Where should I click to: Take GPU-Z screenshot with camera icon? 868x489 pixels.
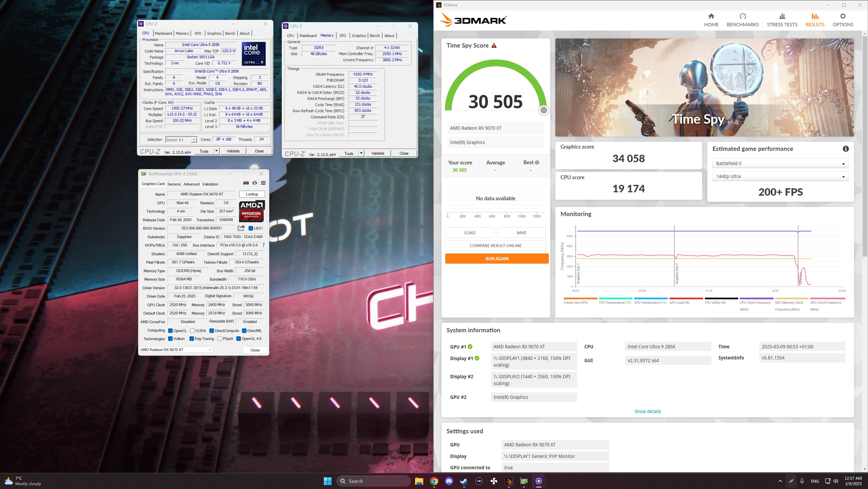246,183
